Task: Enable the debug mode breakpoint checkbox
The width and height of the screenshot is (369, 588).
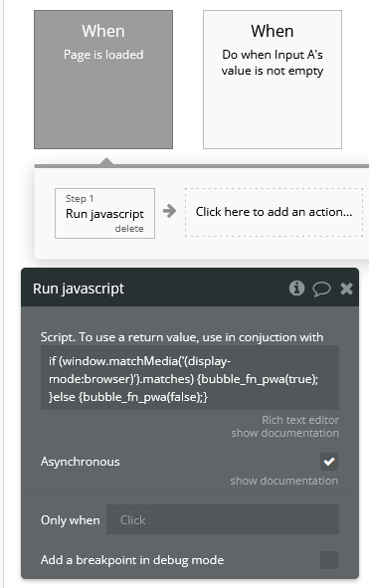Action: (x=329, y=560)
